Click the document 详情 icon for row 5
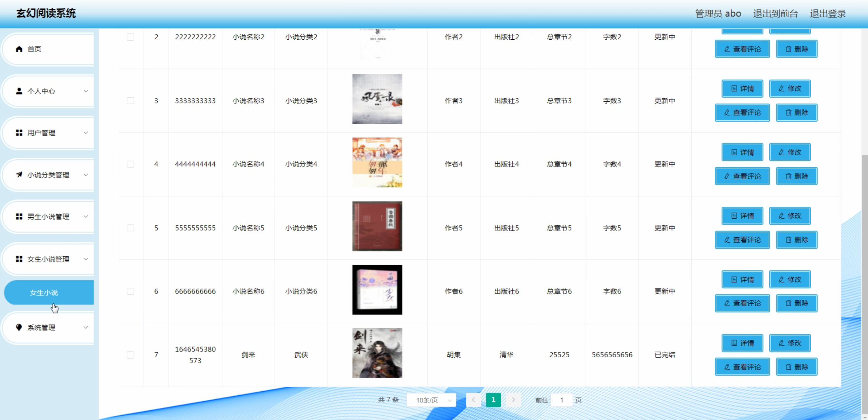 [734, 216]
